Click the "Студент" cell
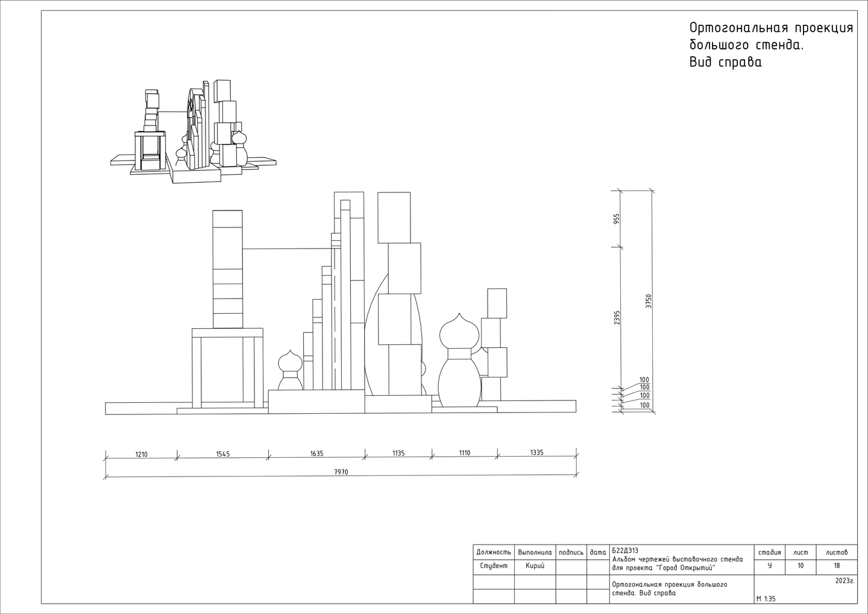Image resolution: width=868 pixels, height=614 pixels. 494,566
